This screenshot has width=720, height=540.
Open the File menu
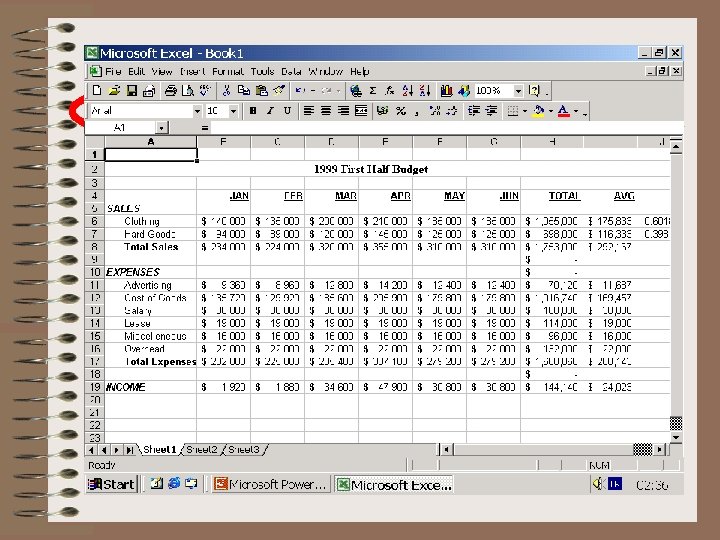coord(113,72)
